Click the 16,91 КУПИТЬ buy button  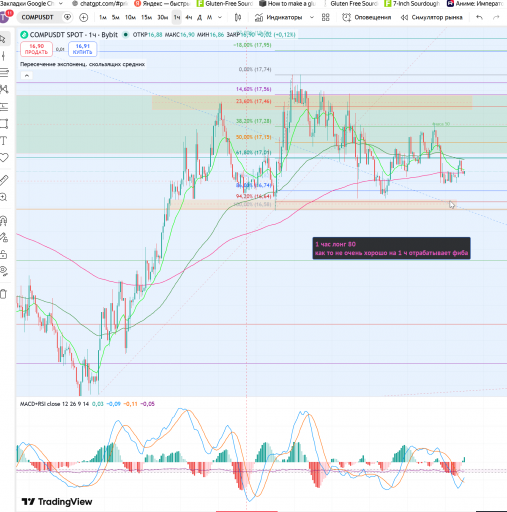(82, 49)
